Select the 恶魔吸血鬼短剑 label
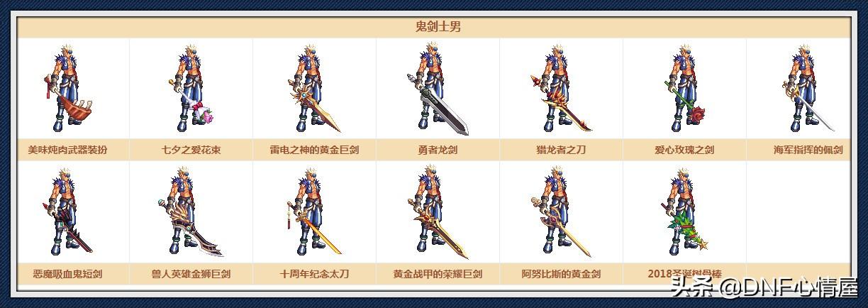This screenshot has height=308, width=868. [67, 273]
